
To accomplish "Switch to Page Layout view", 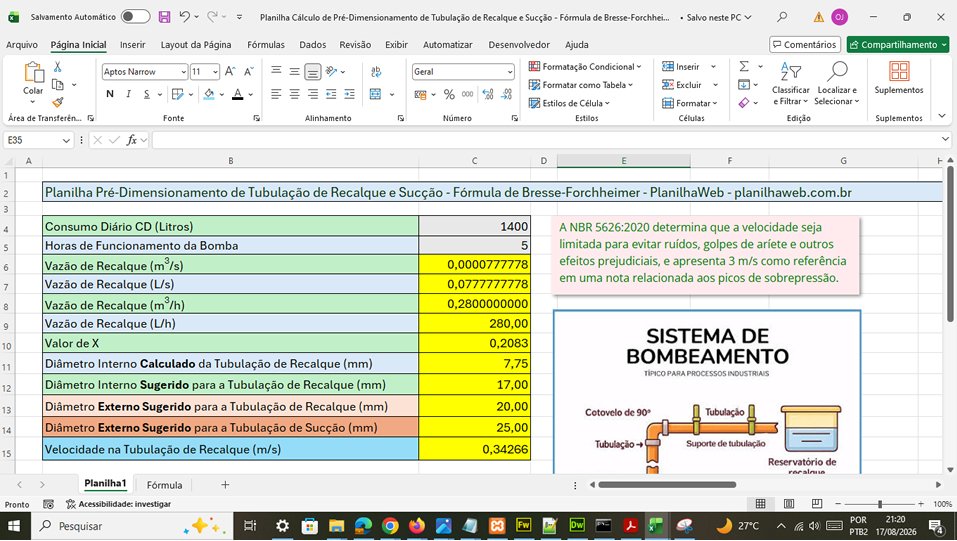I will [x=789, y=504].
